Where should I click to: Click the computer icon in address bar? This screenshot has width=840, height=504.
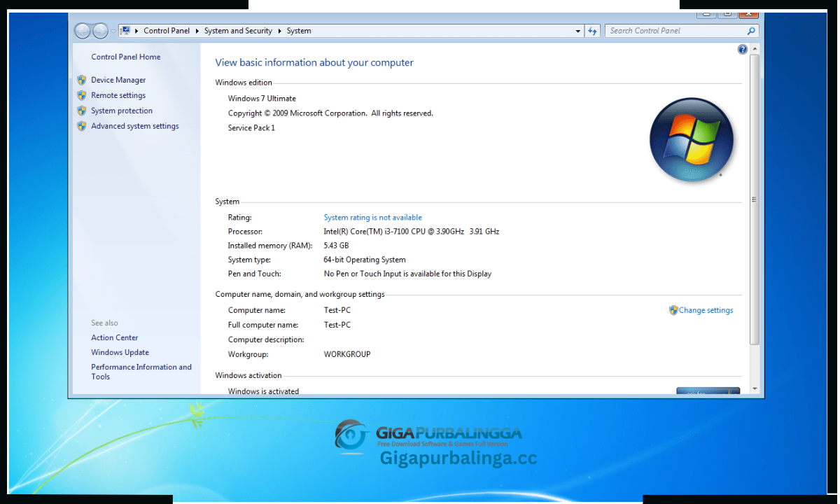125,31
